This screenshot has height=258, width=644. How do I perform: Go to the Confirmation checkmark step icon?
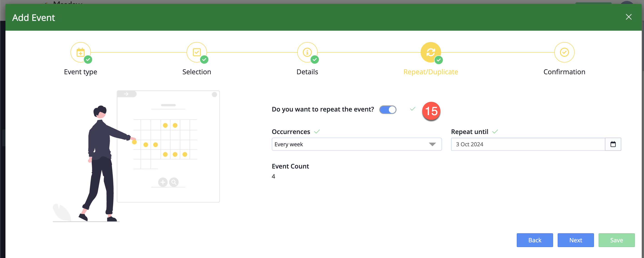coord(564,52)
